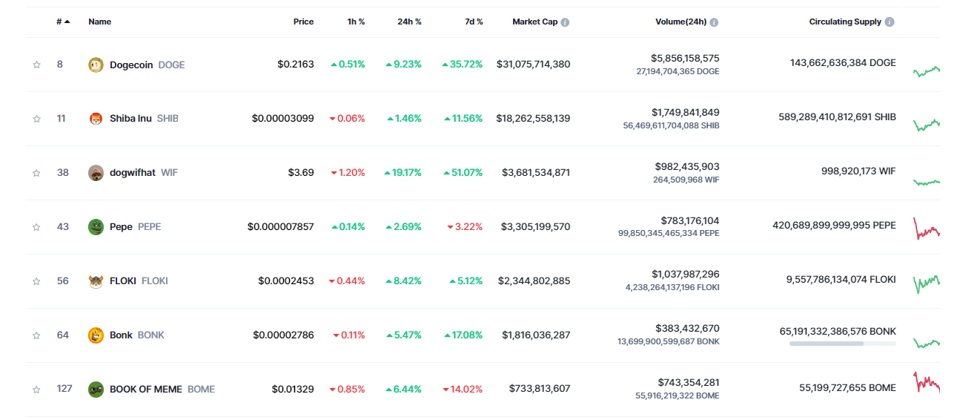
Task: Open BOOK OF MEME red sparkline chart
Action: tap(927, 383)
